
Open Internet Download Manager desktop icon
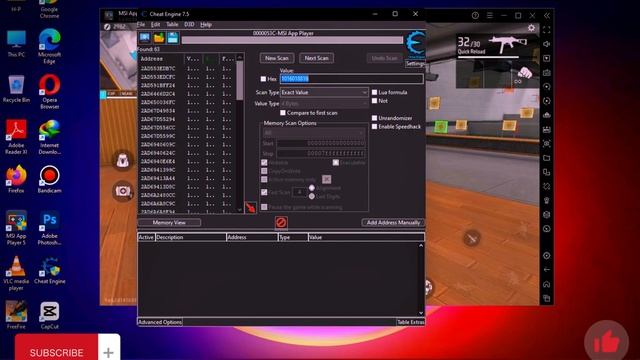pyautogui.click(x=49, y=137)
